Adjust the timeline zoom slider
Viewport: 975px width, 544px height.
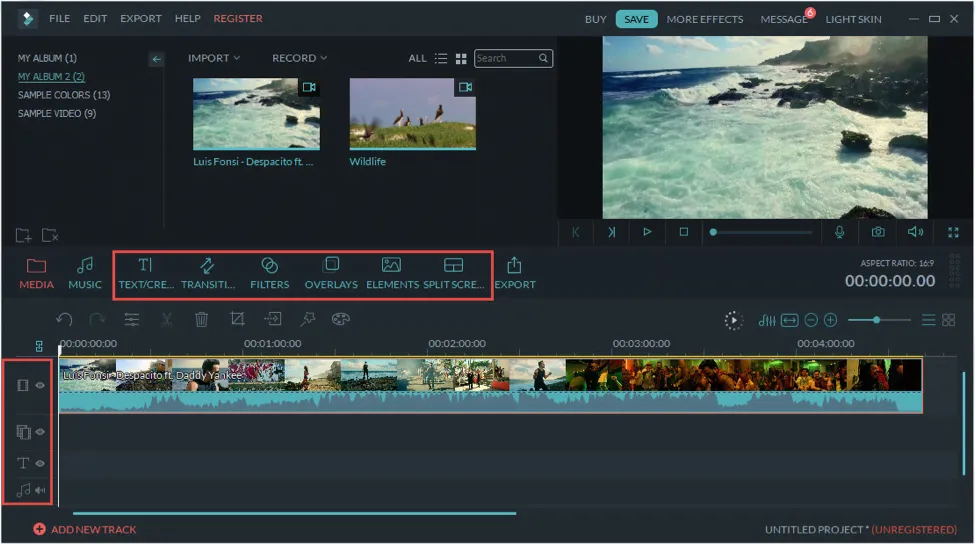[x=877, y=320]
